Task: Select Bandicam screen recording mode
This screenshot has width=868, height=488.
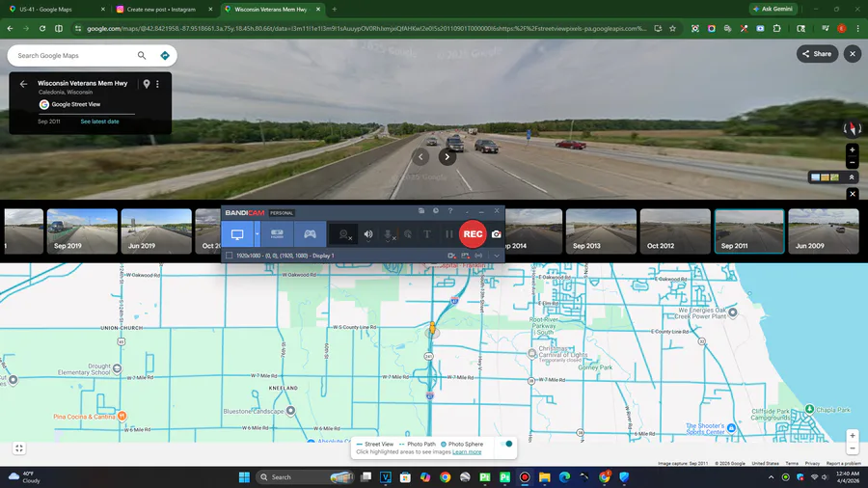Action: point(237,234)
